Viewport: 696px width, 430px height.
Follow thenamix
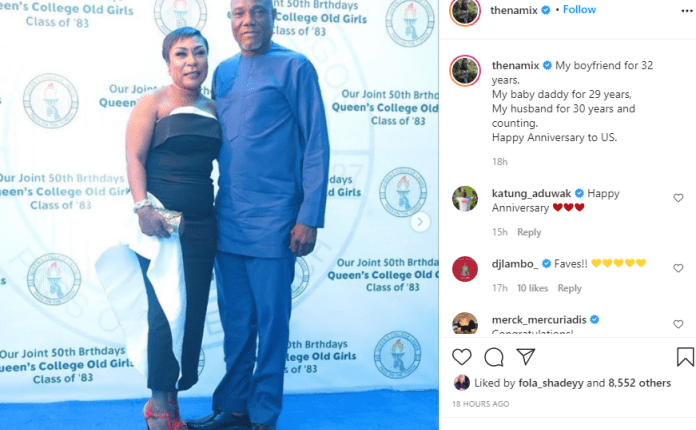click(x=579, y=10)
